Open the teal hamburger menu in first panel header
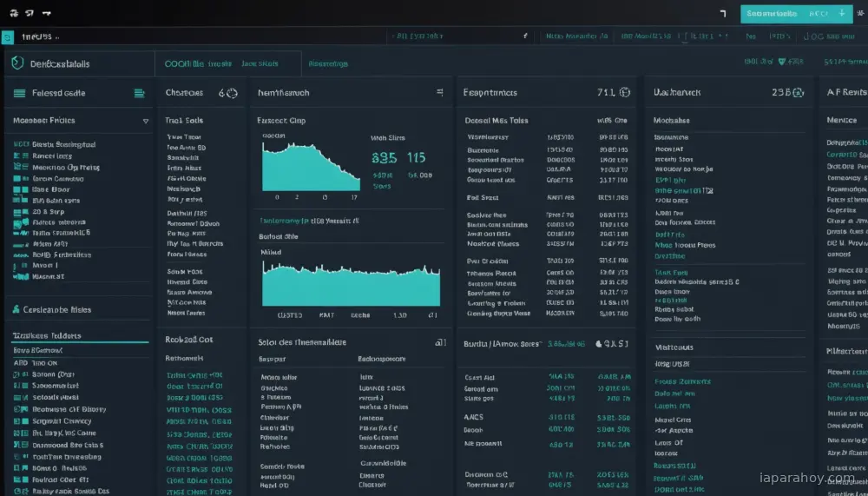This screenshot has height=496, width=868. point(19,93)
